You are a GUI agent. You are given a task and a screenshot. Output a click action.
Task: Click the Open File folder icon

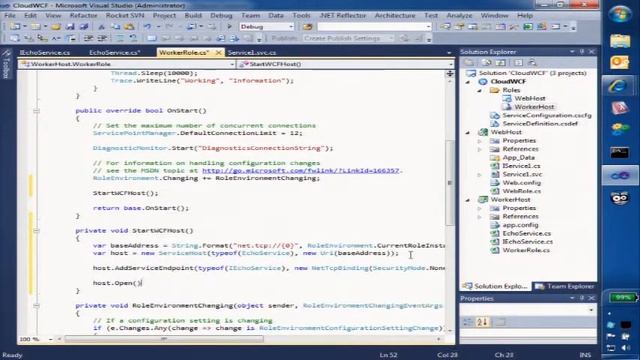[x=56, y=27]
